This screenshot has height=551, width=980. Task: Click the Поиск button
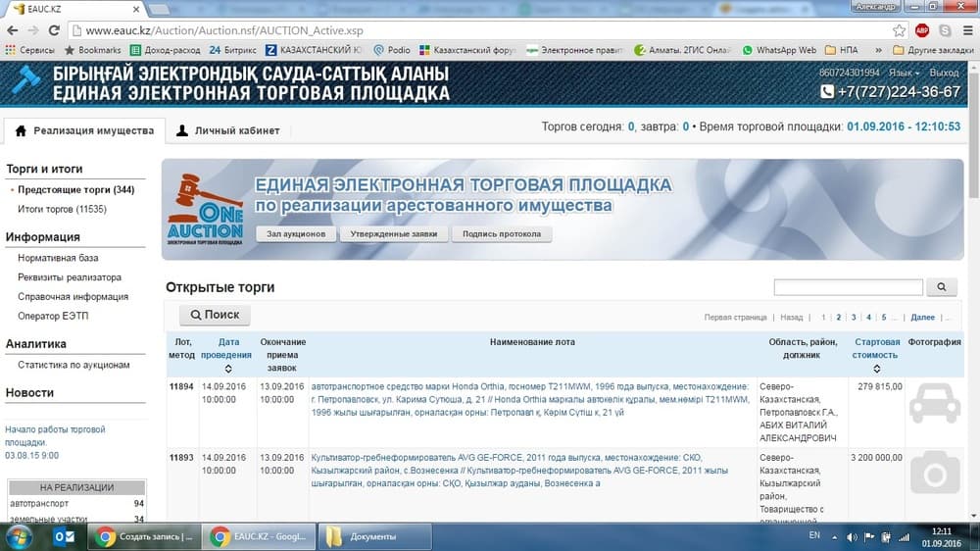click(x=215, y=315)
